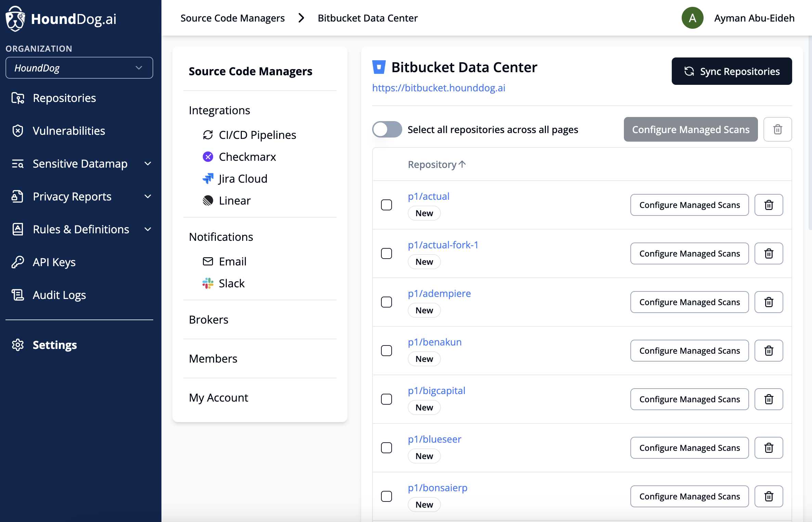
Task: Open Checkmarx integration
Action: tap(247, 157)
